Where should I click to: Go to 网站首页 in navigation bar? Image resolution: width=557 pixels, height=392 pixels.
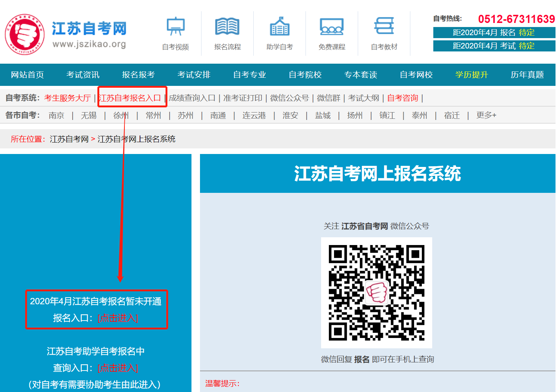[27, 75]
